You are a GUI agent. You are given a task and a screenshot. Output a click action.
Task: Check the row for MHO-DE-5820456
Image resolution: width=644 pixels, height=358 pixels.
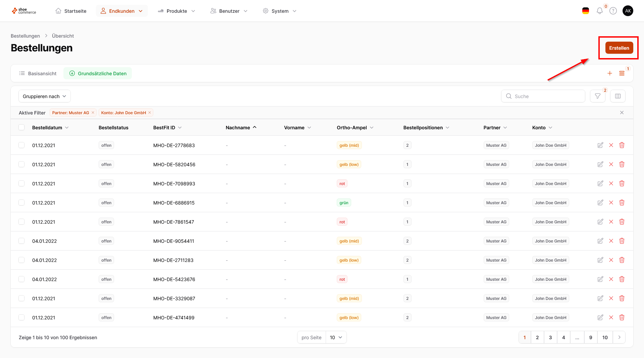(21, 165)
